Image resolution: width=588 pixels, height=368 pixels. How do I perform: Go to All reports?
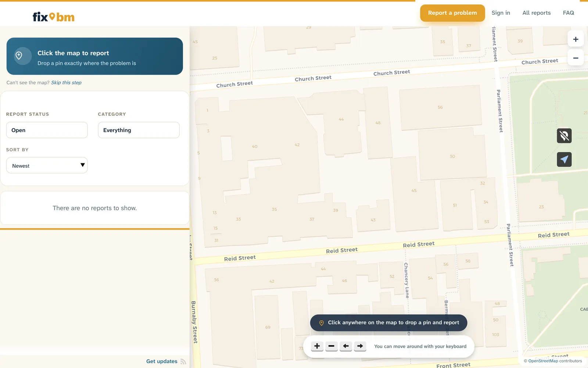tap(537, 13)
